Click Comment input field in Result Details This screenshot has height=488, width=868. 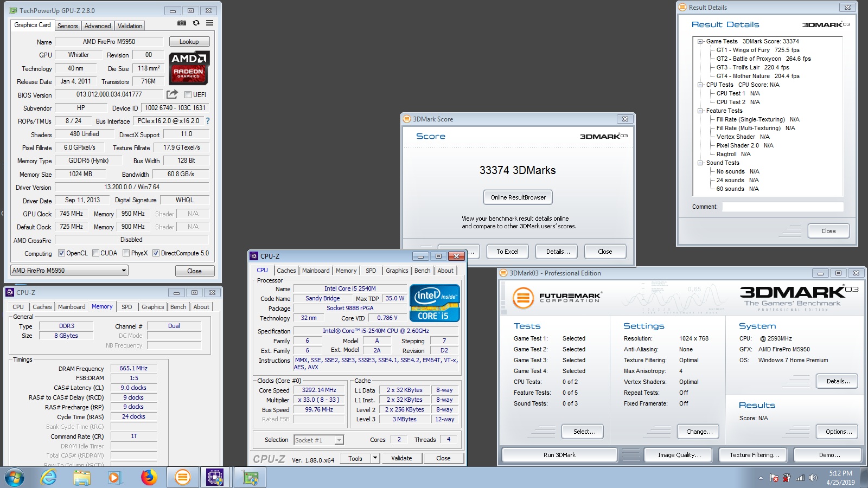(783, 207)
